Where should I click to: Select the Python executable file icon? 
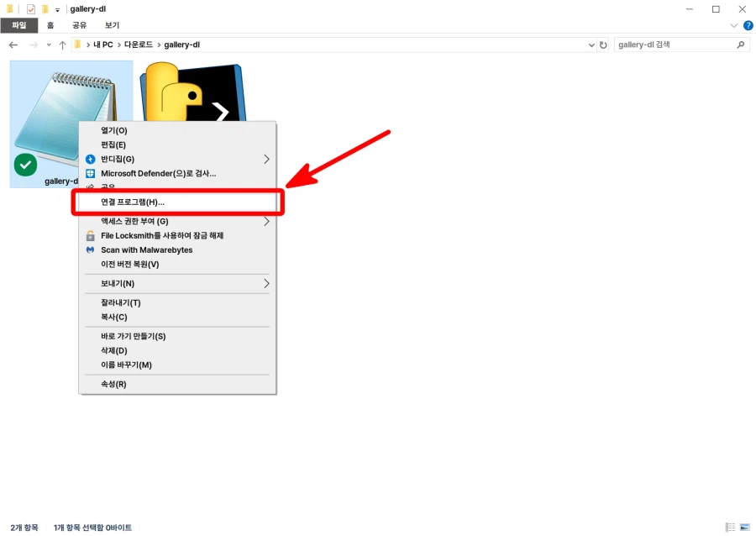[193, 92]
